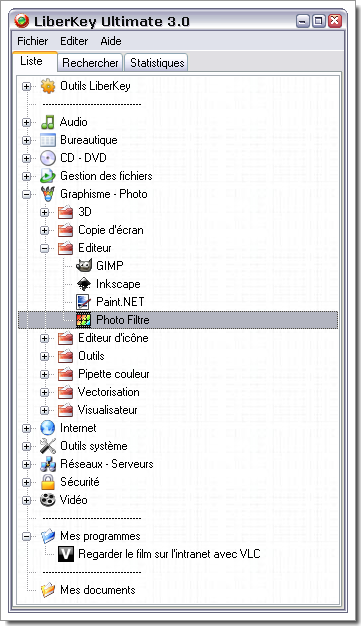Open the Aide menu
This screenshot has width=361, height=626.
pyautogui.click(x=111, y=41)
